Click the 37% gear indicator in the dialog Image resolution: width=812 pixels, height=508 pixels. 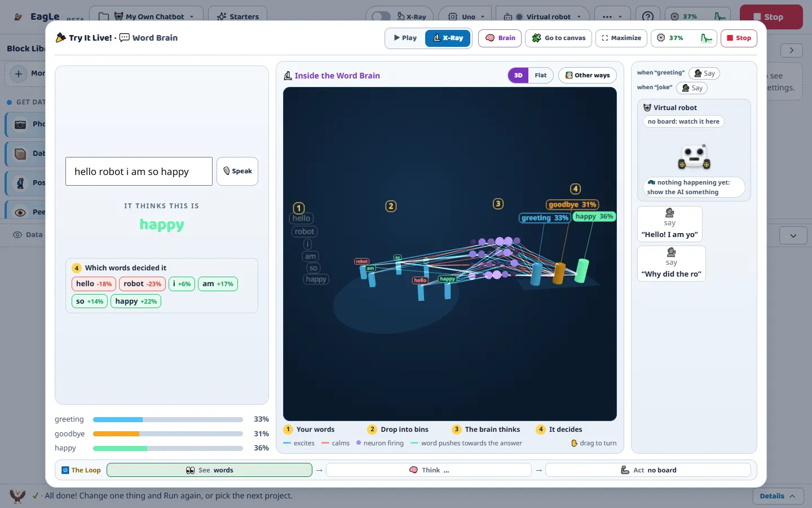click(670, 38)
